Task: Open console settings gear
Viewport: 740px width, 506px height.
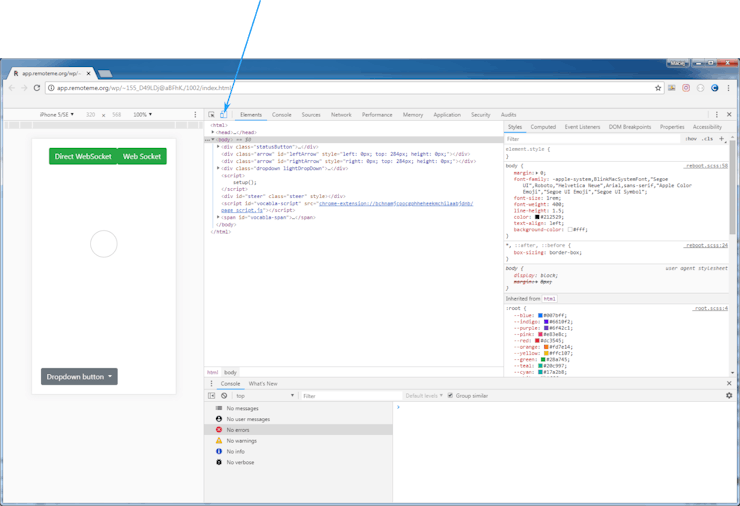Action: (729, 396)
